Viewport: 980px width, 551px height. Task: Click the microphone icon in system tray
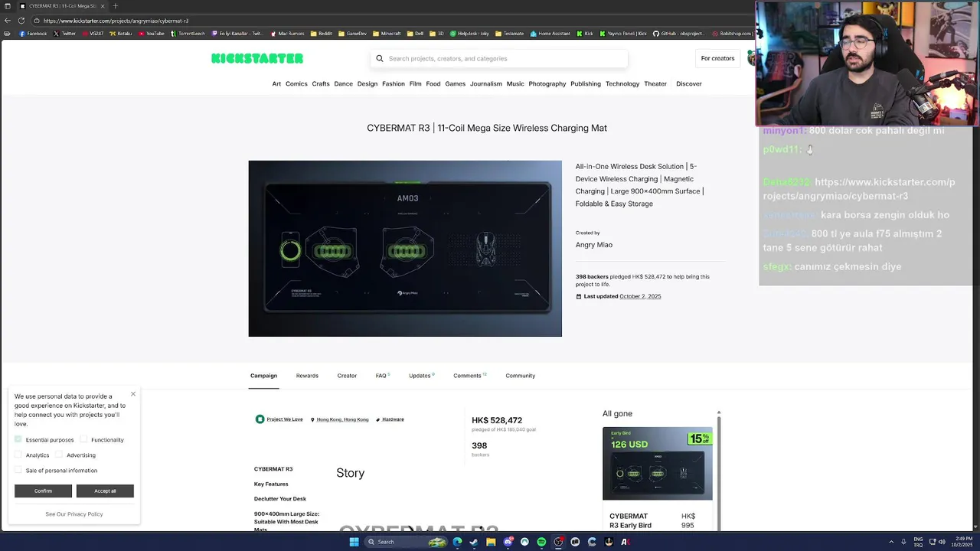point(903,542)
